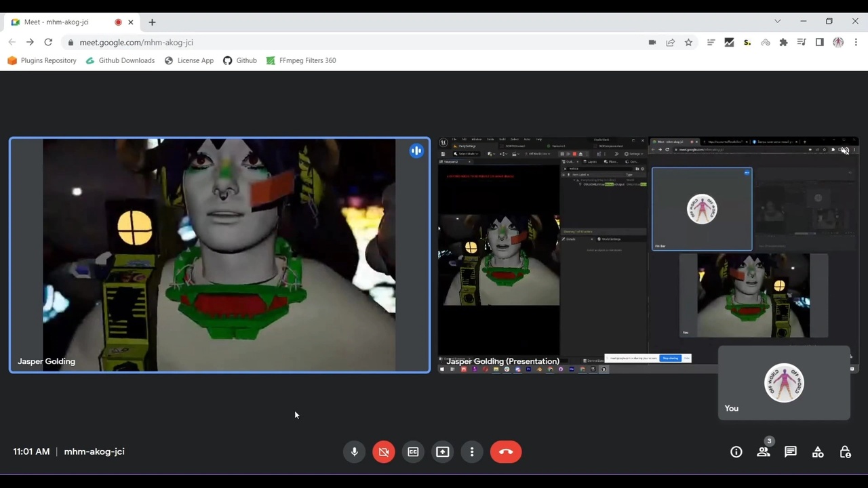Viewport: 868px width, 488px height.
Task: Click the meeting code mhm-akog-jci
Action: (x=94, y=451)
